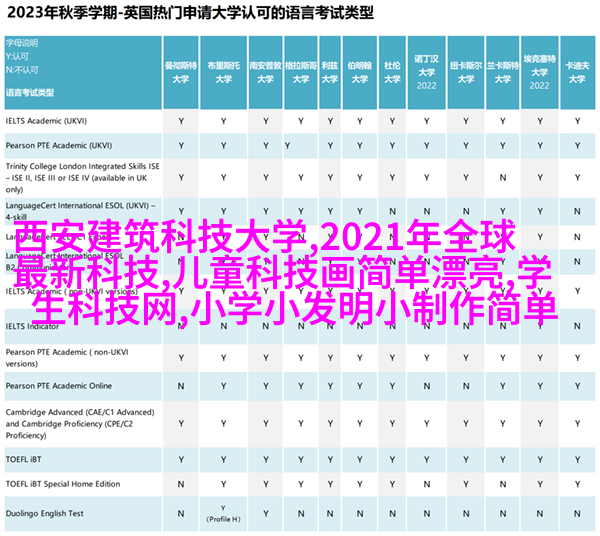The height and width of the screenshot is (536, 600).
Task: Click the 诺丁汉大学 2022 column header
Action: (x=426, y=72)
